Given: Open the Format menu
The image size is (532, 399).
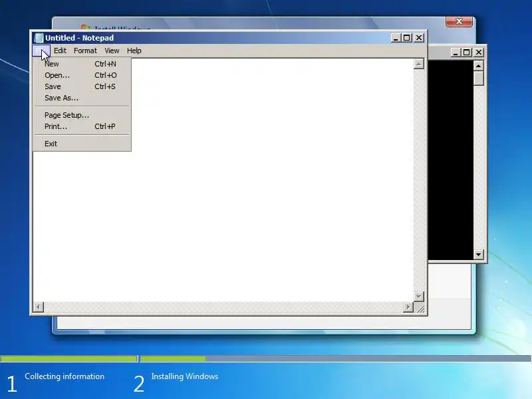Looking at the screenshot, I should coord(85,51).
